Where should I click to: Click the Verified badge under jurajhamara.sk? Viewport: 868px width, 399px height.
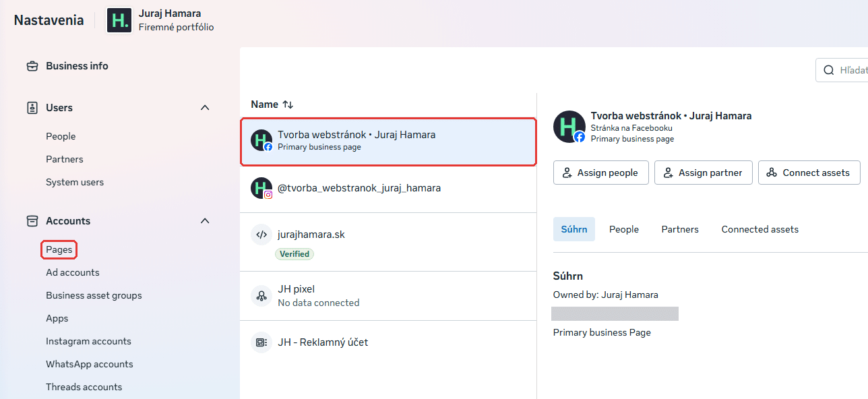point(294,254)
